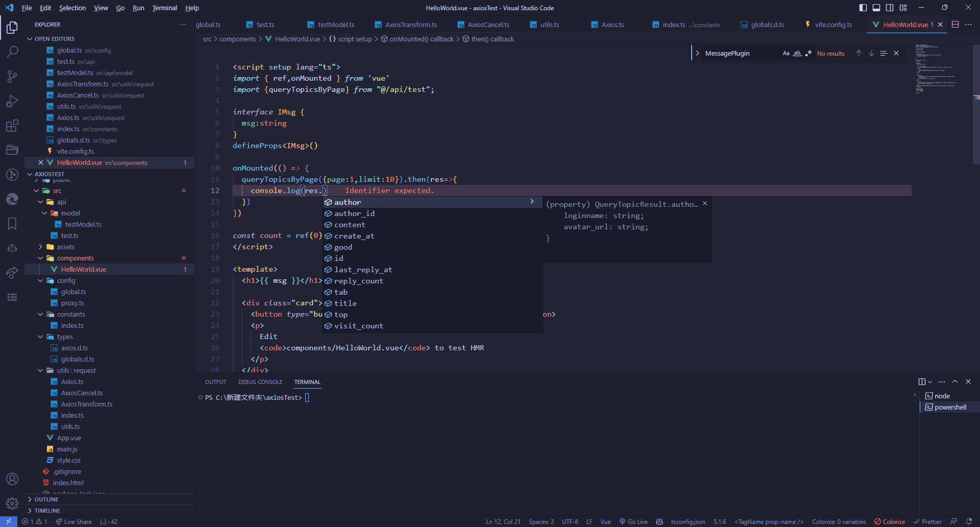Viewport: 980px width, 527px height.
Task: Toggle secondary side bar visibility
Action: tap(890, 8)
